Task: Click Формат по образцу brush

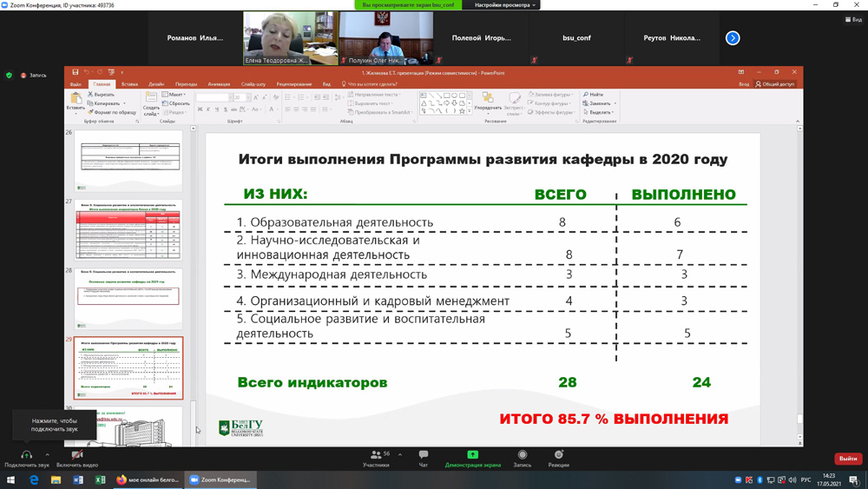Action: [111, 112]
